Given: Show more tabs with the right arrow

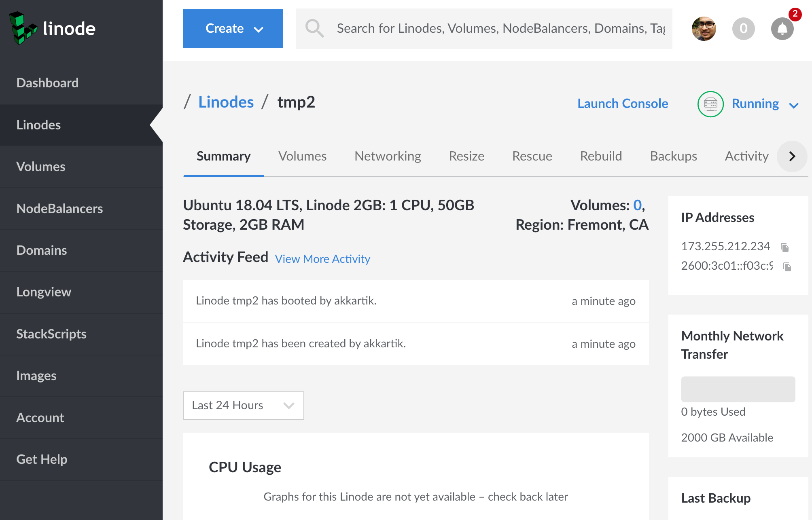Looking at the screenshot, I should (x=792, y=156).
